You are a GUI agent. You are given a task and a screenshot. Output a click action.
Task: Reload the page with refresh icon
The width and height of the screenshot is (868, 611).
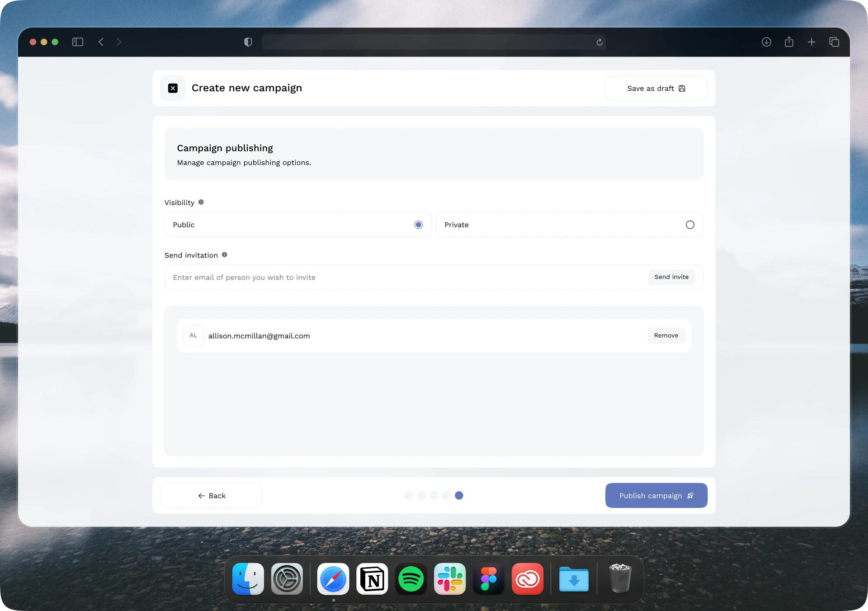point(599,42)
